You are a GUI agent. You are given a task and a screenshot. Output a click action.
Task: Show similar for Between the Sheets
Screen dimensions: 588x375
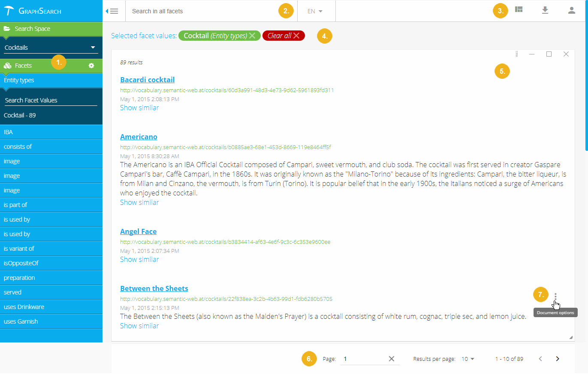point(139,326)
